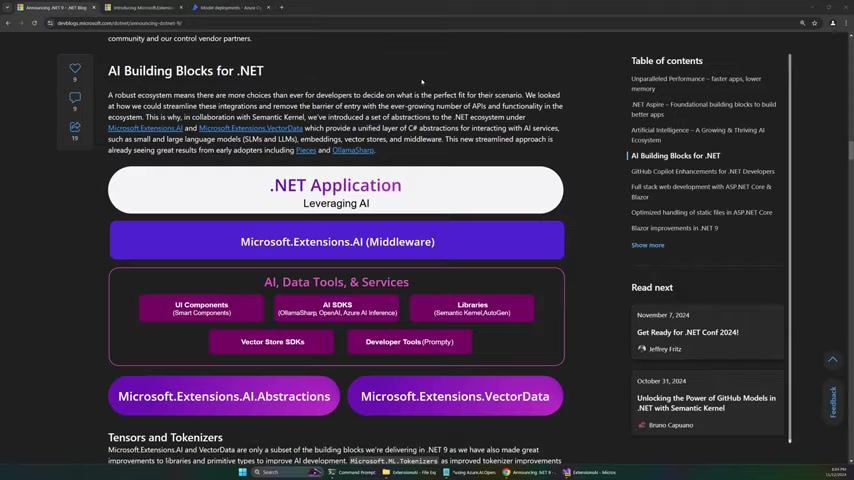Open Get Ready for .NET Conf 2024 article
Viewport: 854px width, 480px height.
[x=687, y=332]
